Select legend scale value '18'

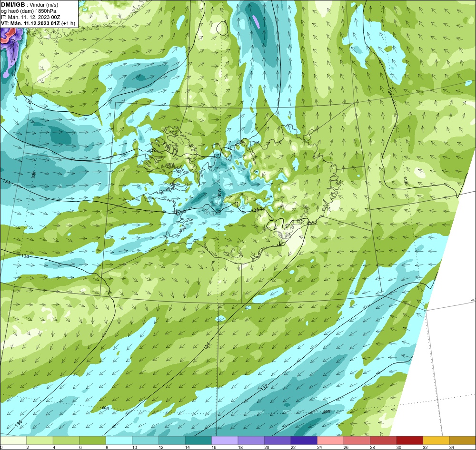click(x=240, y=447)
